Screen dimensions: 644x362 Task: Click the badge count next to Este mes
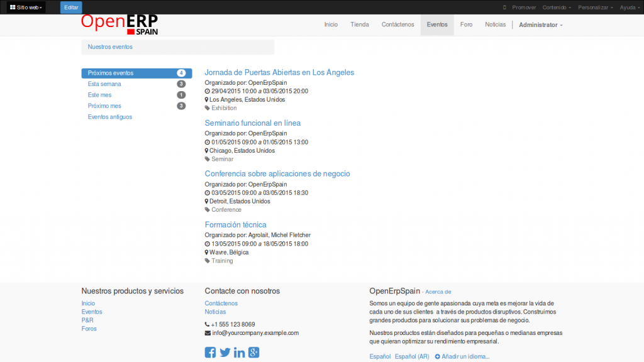181,95
